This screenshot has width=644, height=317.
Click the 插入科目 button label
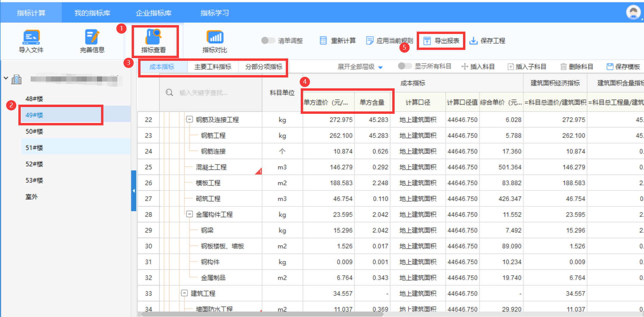point(482,67)
